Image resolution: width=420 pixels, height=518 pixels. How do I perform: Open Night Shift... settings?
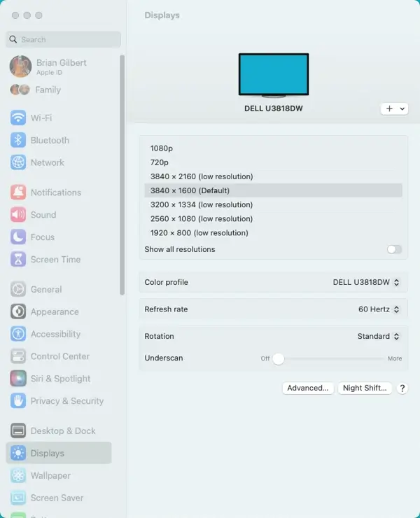click(365, 388)
